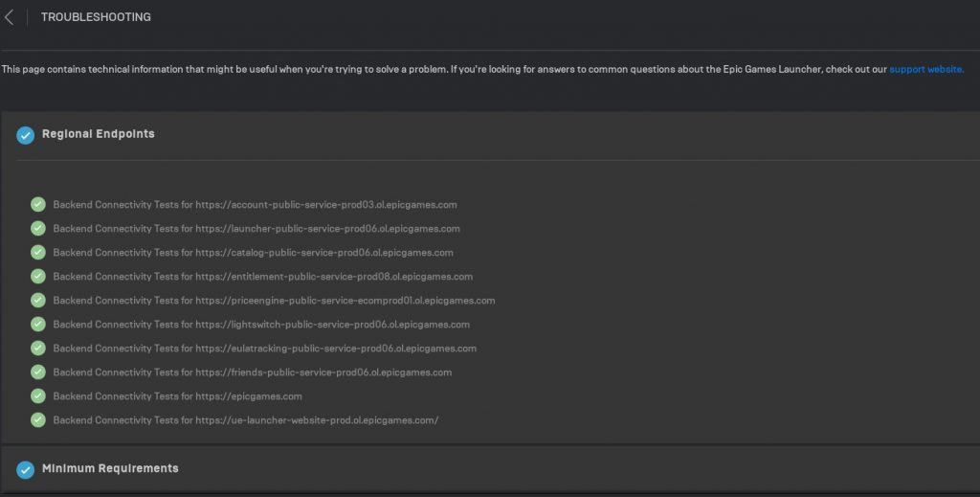
Task: Select the eulatracking-public-service-prod06 connectivity test text
Action: pyautogui.click(x=265, y=349)
